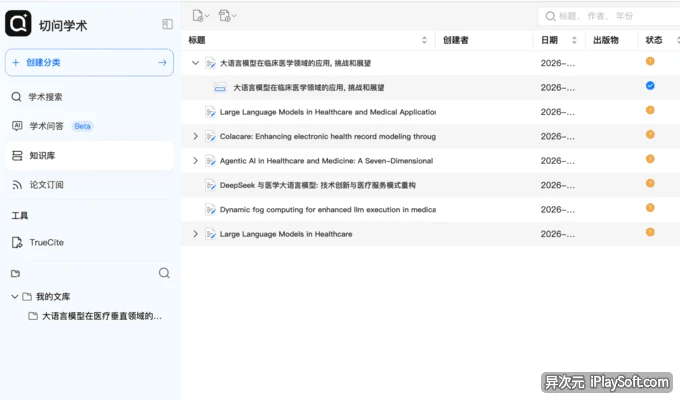Expand the Agentic AI in Healthcare row
The image size is (680, 400).
pyautogui.click(x=195, y=161)
